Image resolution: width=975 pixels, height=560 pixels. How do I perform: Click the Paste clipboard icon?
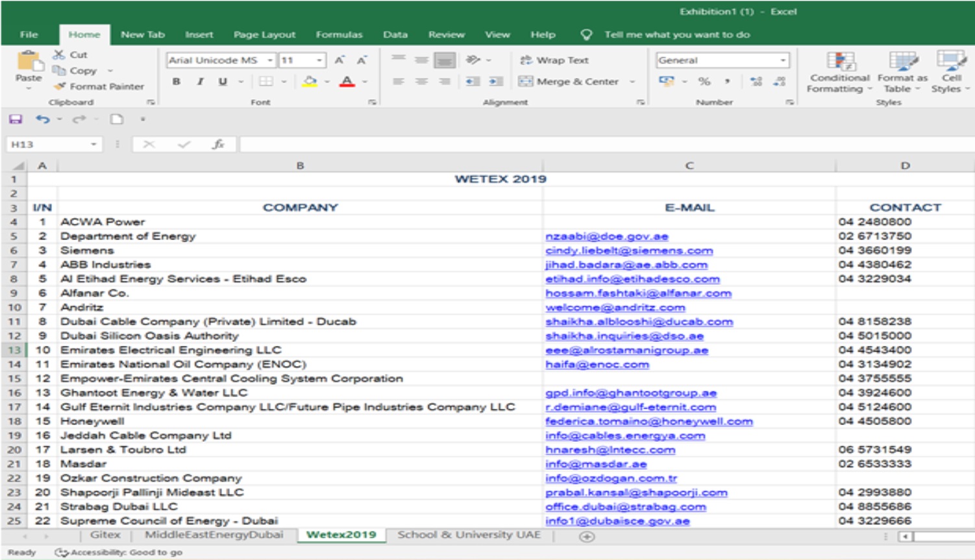(28, 62)
